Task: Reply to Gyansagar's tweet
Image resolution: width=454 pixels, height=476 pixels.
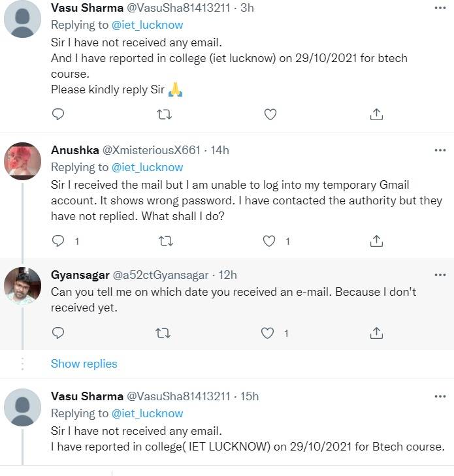Action: click(x=58, y=333)
